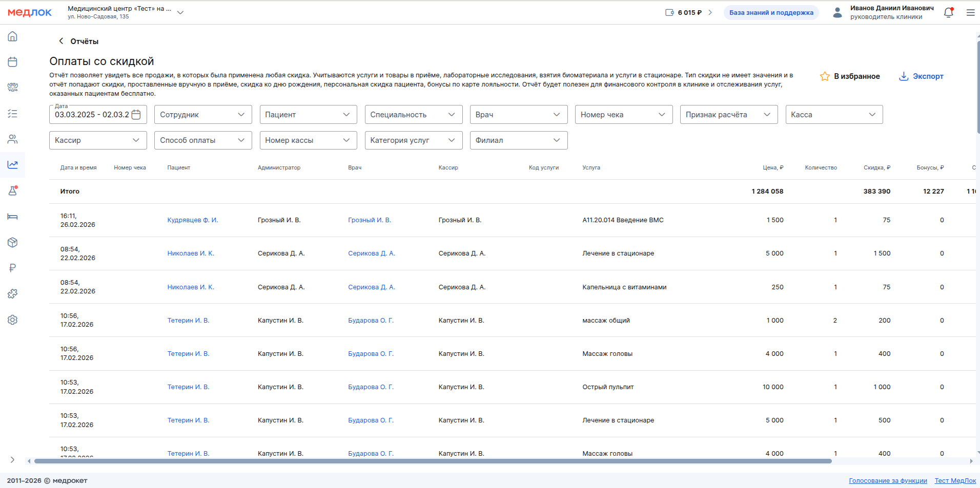
Task: Click the ruble finance icon in sidebar
Action: click(x=13, y=268)
